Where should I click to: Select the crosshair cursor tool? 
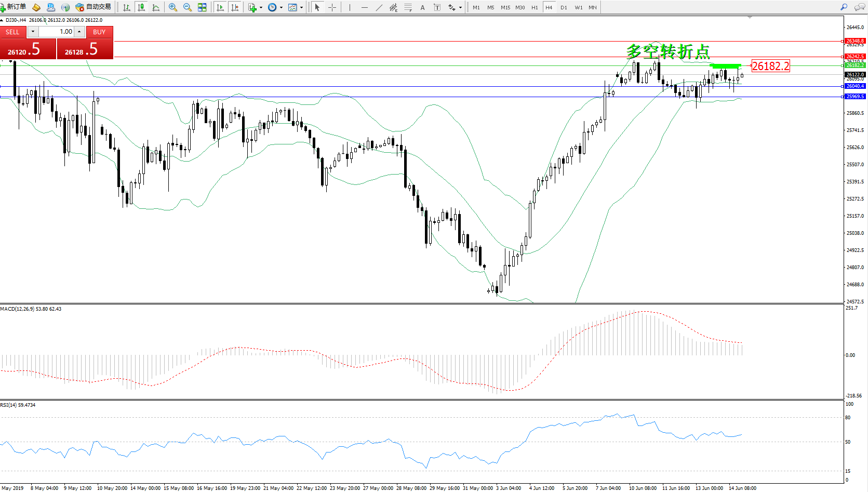pyautogui.click(x=332, y=7)
